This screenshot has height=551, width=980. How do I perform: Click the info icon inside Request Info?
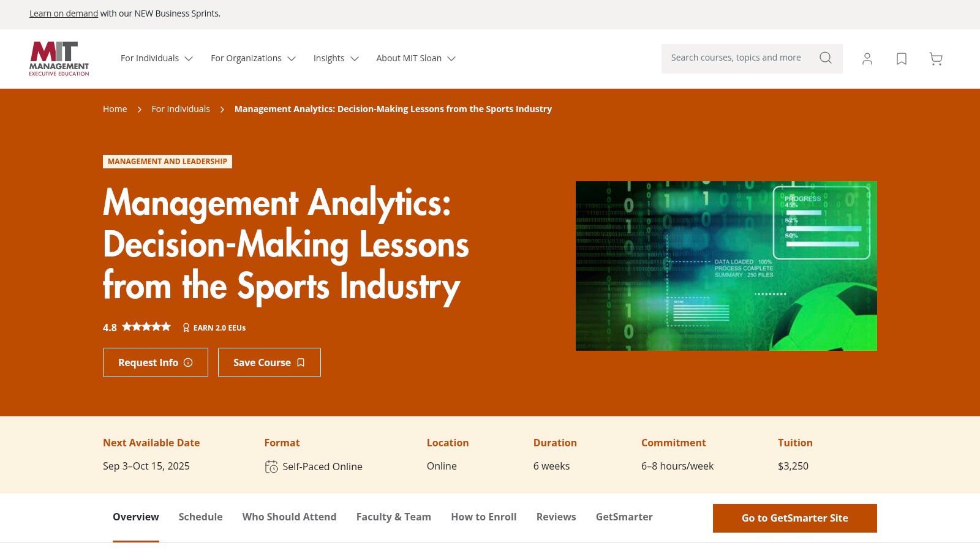coord(188,362)
